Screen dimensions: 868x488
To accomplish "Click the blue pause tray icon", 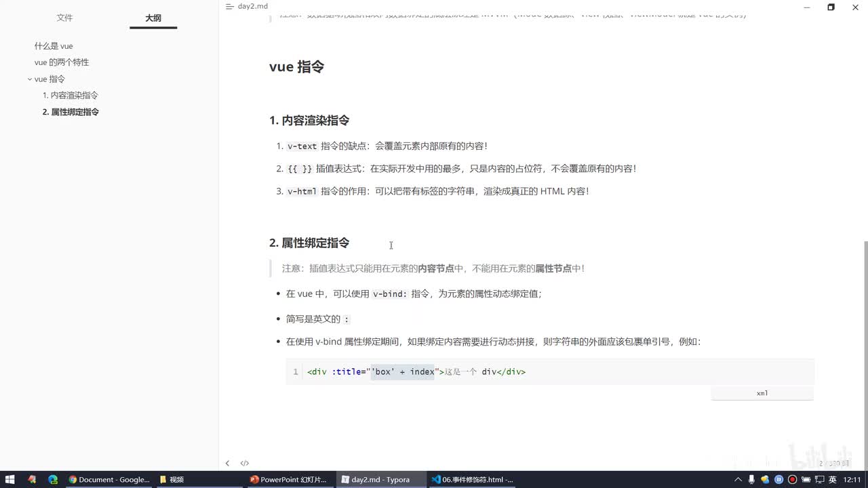I will click(778, 479).
